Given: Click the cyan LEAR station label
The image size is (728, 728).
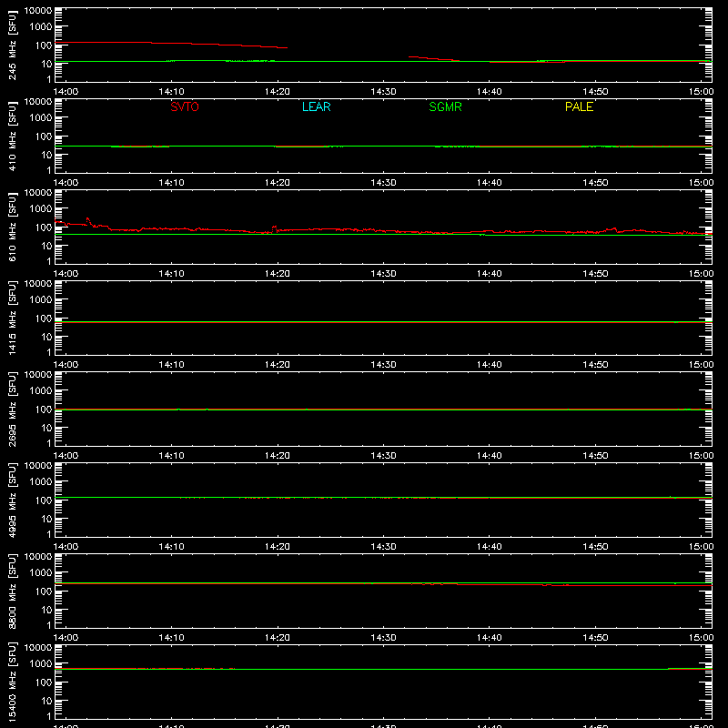Looking at the screenshot, I should click(316, 106).
